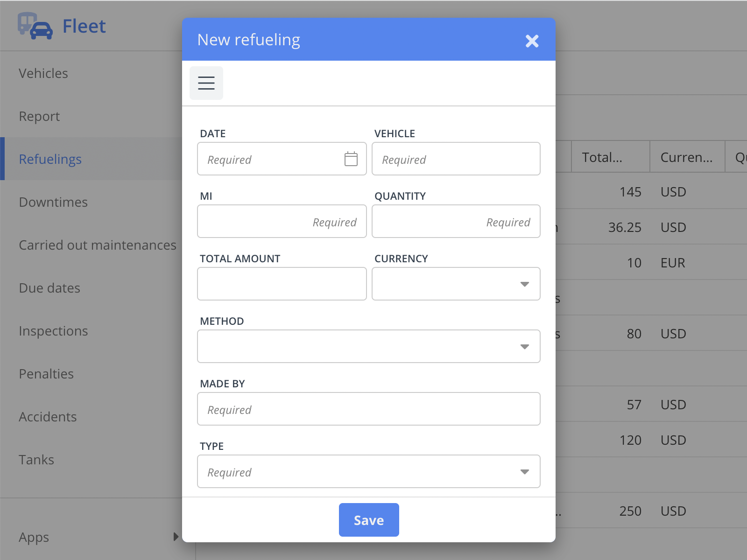Open the Method dropdown
Image resolution: width=747 pixels, height=560 pixels.
[x=369, y=346]
